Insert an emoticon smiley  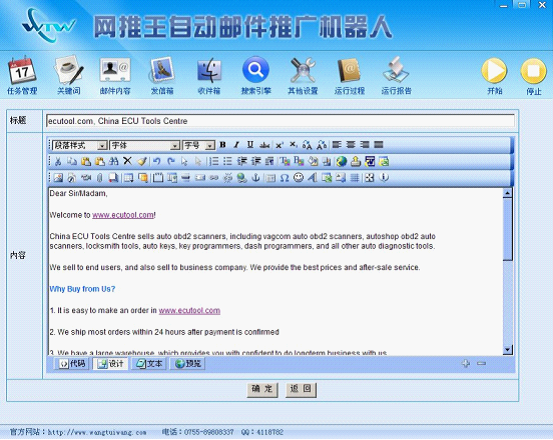tap(298, 177)
